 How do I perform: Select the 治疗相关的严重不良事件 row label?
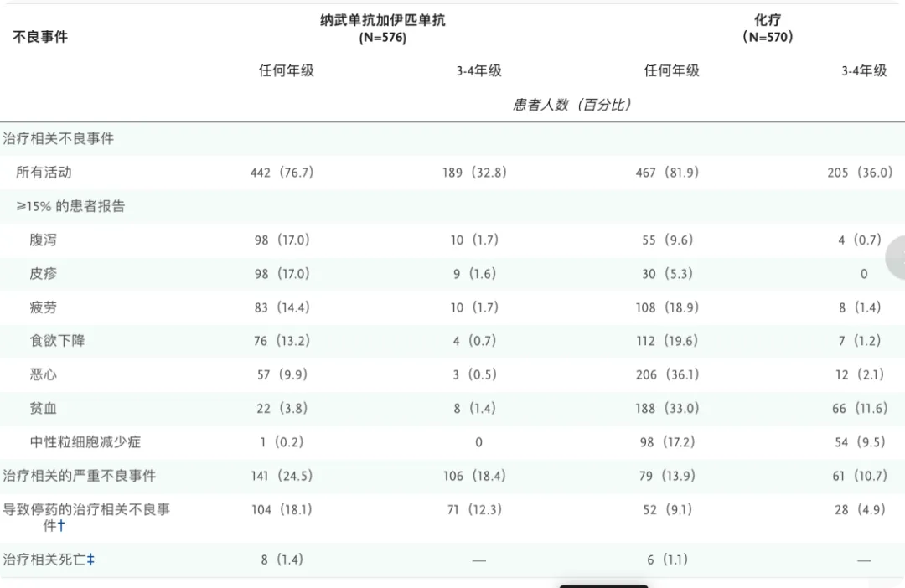(80, 476)
